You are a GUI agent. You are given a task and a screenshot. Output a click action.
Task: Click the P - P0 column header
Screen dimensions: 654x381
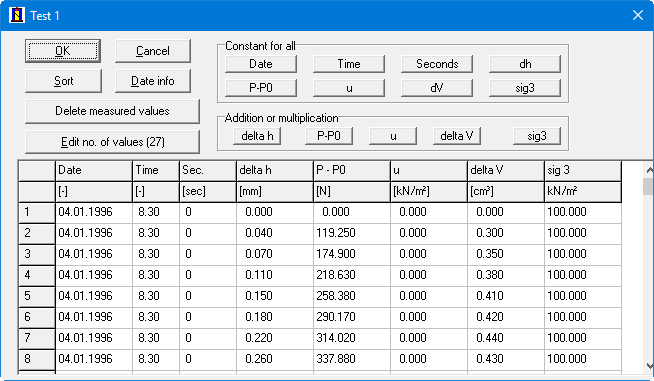pos(352,171)
